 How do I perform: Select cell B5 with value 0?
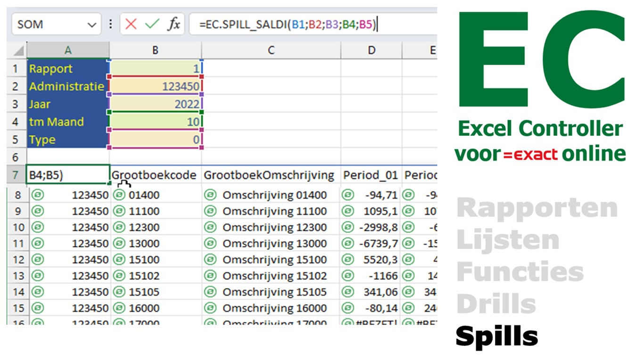tap(155, 140)
